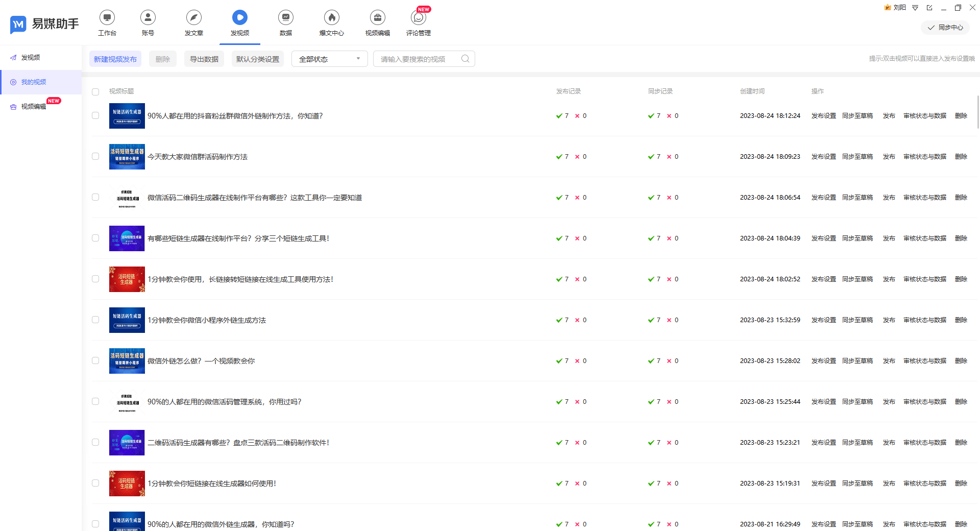Open the 爆文中心 trending content icon
The height and width of the screenshot is (531, 980).
point(331,22)
